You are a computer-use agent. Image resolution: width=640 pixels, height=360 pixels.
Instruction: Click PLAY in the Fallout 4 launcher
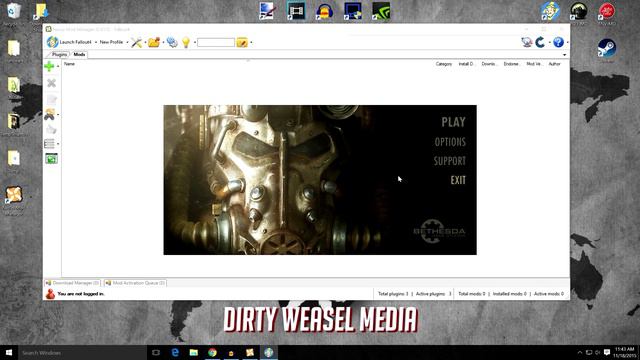[453, 122]
